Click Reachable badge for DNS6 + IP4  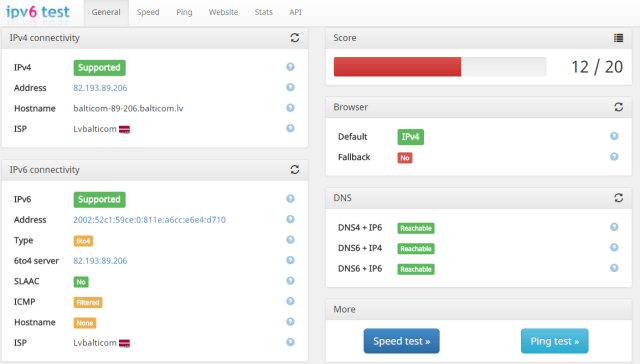pyautogui.click(x=416, y=249)
